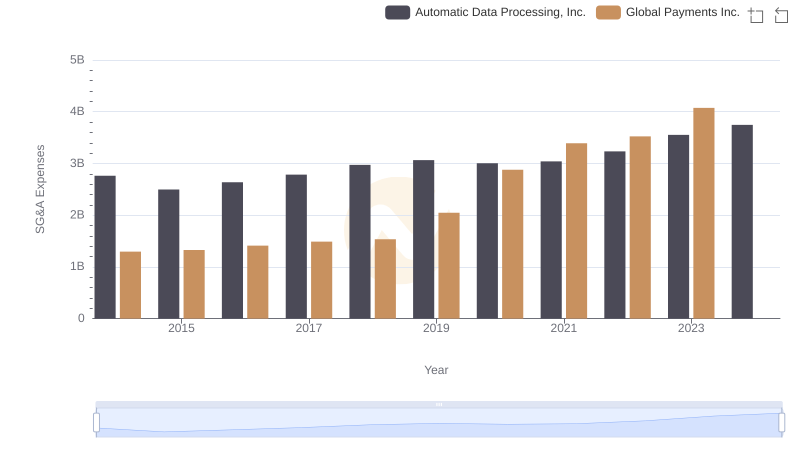The image size is (800, 461).
Task: Select the 2015 Automatic Data Processing bar
Action: click(168, 254)
